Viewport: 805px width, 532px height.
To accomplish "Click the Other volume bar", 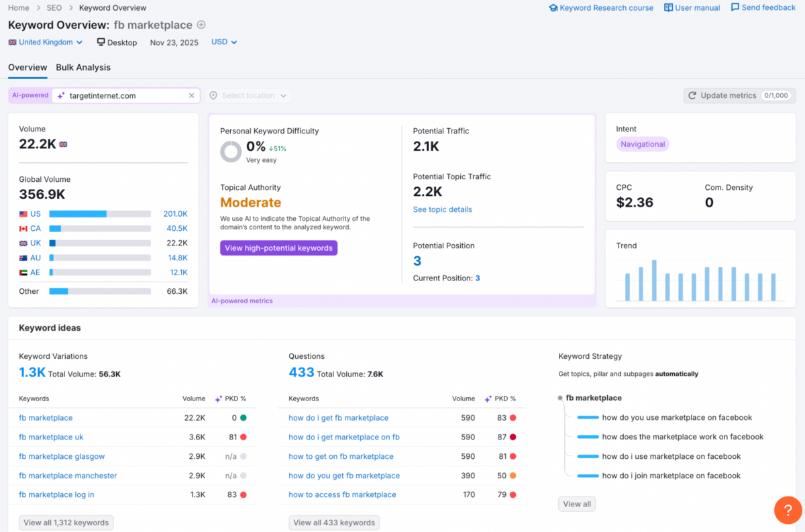I will point(100,291).
